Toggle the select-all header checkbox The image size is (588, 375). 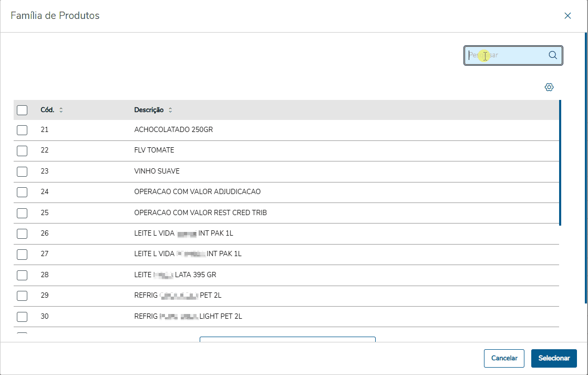[x=22, y=110]
